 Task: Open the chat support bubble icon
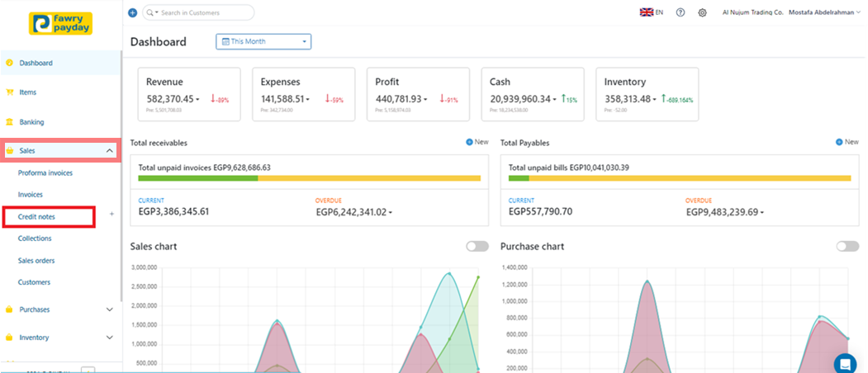[x=845, y=363]
